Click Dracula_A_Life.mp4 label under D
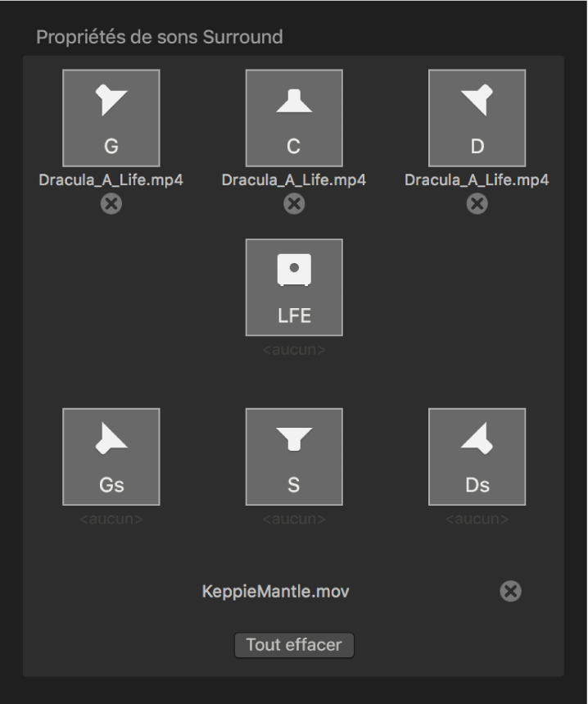The height and width of the screenshot is (704, 588). (x=477, y=180)
